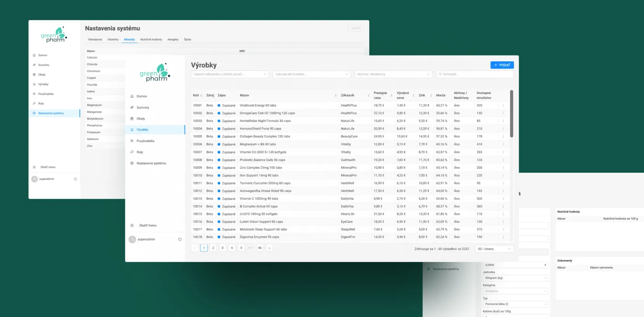Open Typ Pomocná látka dropdown

click(x=516, y=304)
